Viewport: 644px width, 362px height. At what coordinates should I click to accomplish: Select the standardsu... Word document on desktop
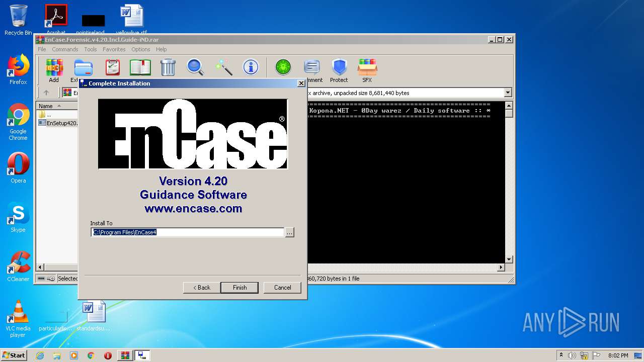coord(94,316)
